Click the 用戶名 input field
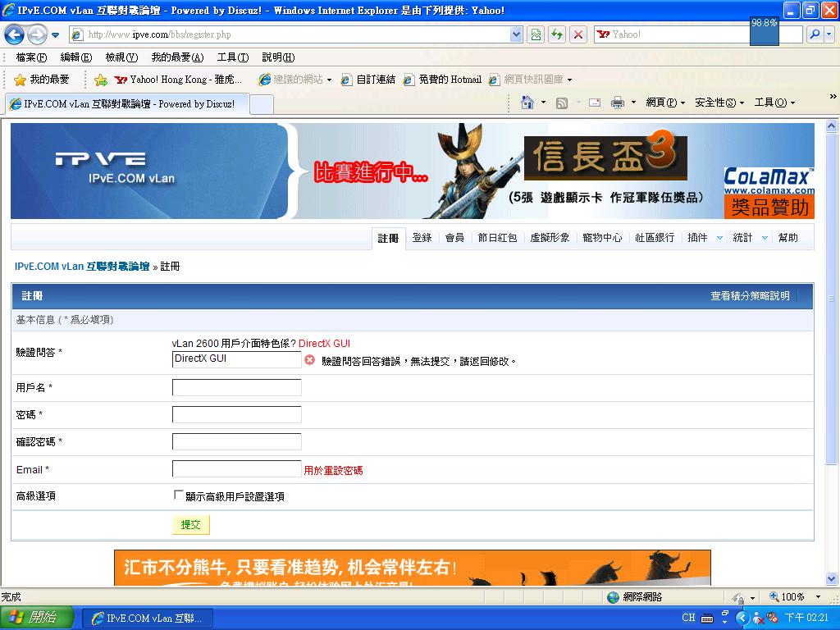Screen dimensions: 840x630 click(237, 387)
